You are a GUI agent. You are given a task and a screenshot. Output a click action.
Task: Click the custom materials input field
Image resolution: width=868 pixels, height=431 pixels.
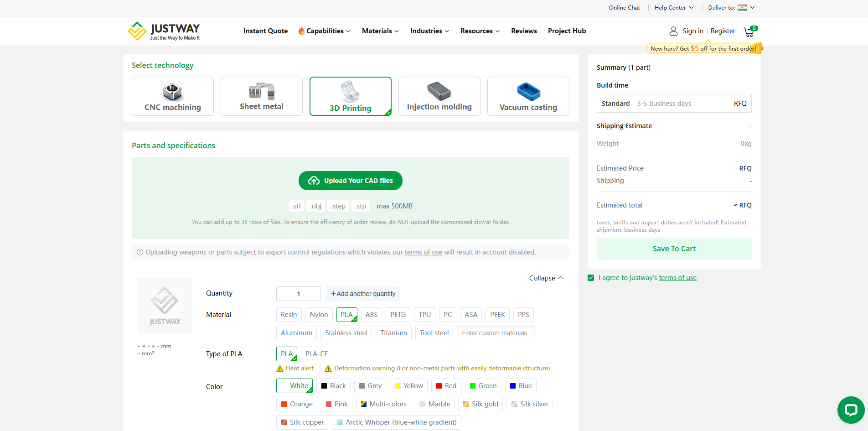click(x=496, y=333)
